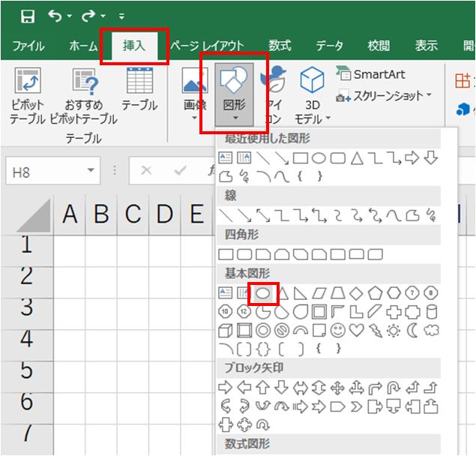Click the column C header

133,214
